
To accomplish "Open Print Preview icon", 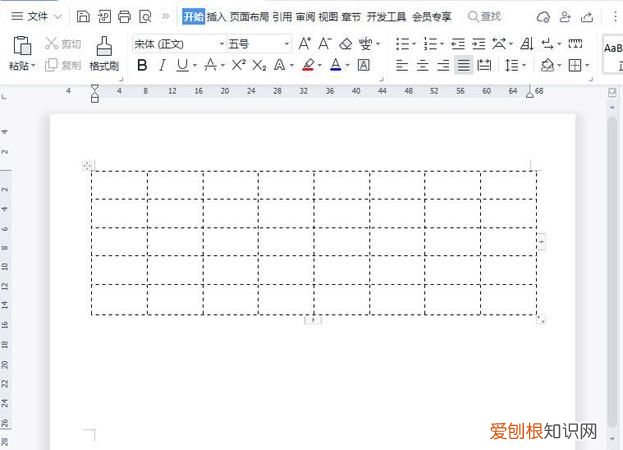I will [x=145, y=16].
